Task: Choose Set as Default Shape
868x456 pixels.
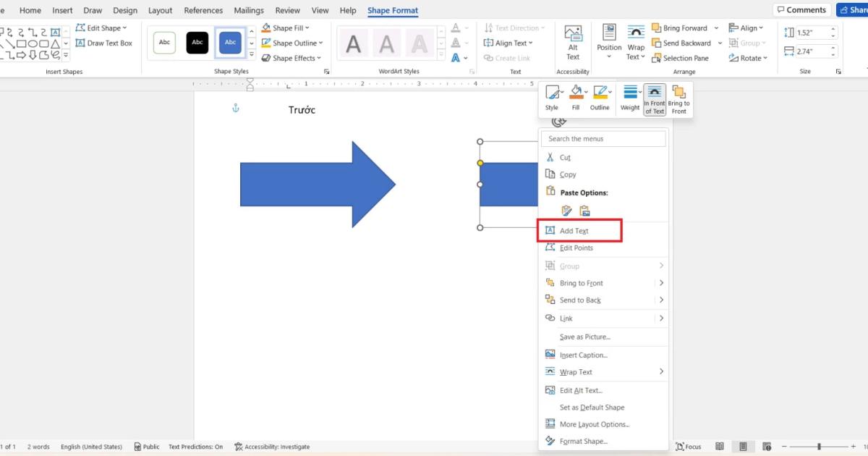Action: [x=603, y=407]
